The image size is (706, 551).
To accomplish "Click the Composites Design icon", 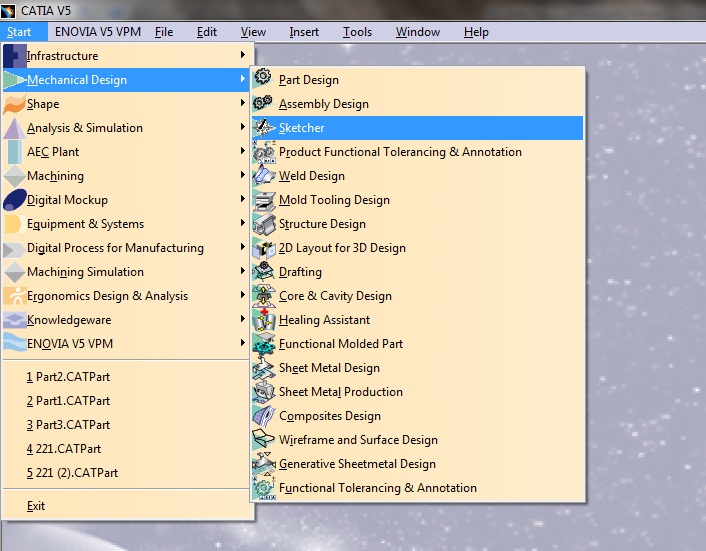I will 263,416.
